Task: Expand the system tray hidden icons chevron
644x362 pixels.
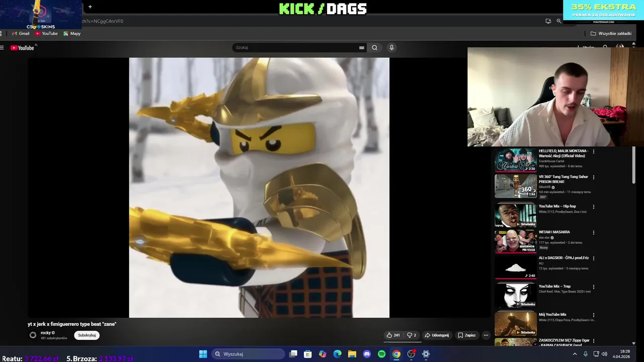Action: point(575,354)
